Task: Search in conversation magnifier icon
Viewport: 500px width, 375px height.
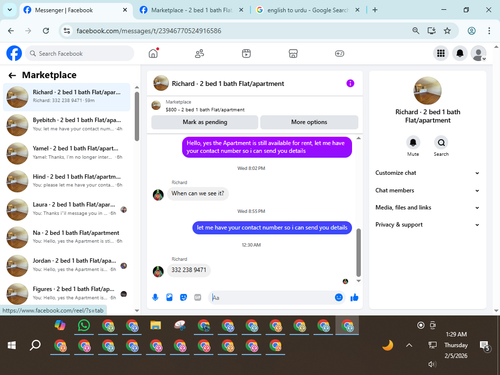Action: tap(441, 143)
